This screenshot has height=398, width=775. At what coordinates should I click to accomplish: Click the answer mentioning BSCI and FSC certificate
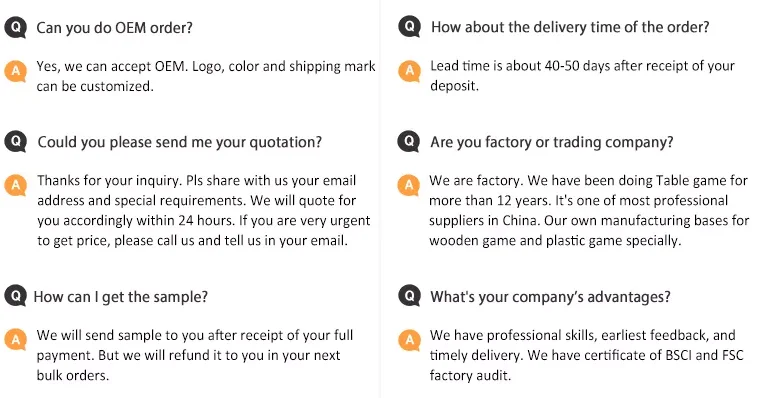586,355
